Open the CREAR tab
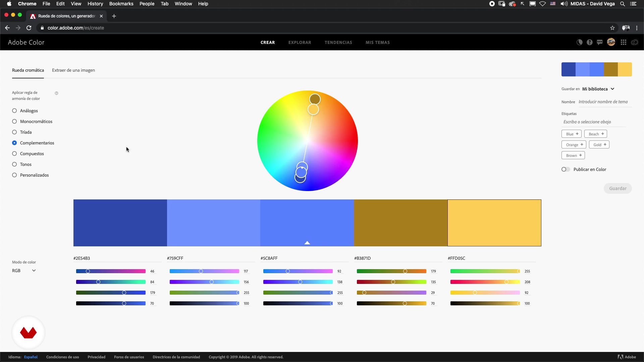The width and height of the screenshot is (644, 362). (x=268, y=43)
